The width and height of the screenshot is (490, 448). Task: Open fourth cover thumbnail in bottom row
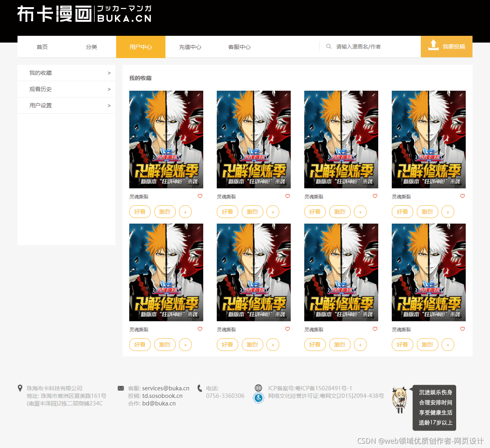[429, 272]
